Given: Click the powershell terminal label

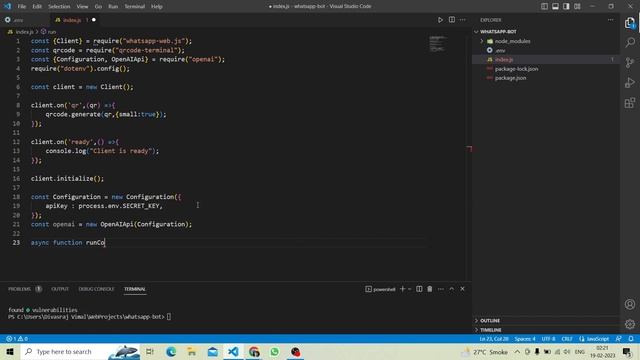Looking at the screenshot, I should pyautogui.click(x=380, y=289).
